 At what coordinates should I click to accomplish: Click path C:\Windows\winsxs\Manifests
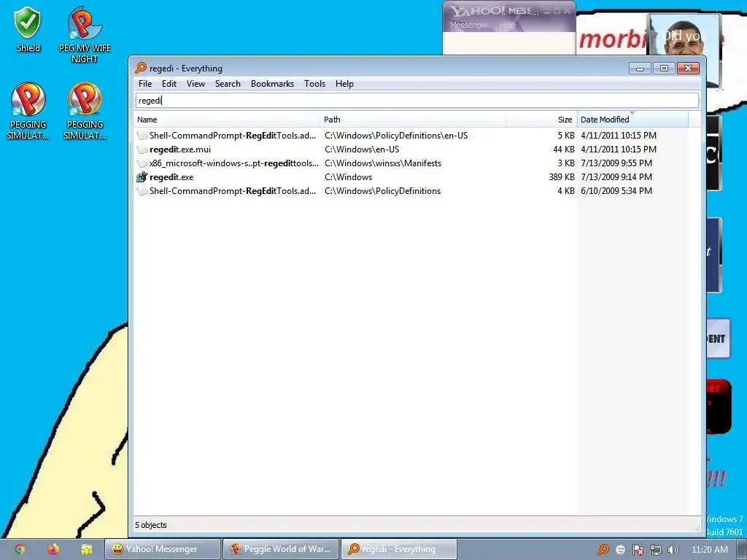tap(383, 163)
